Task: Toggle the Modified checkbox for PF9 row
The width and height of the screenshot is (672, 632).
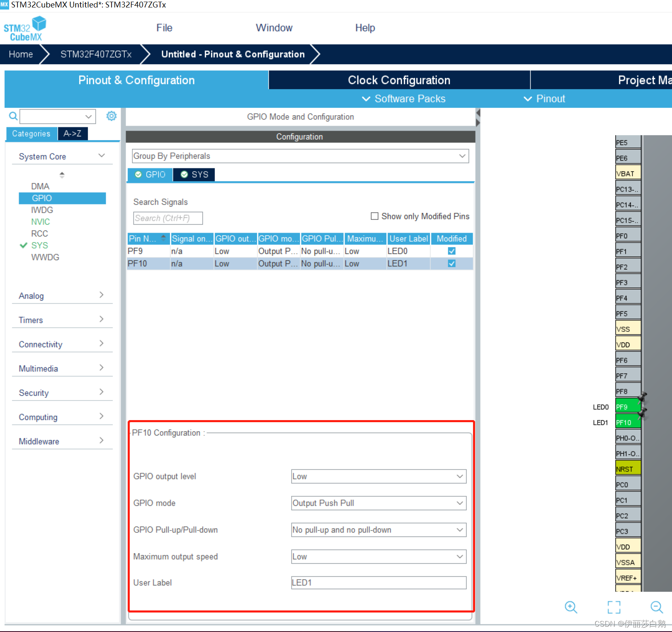Action: (451, 251)
